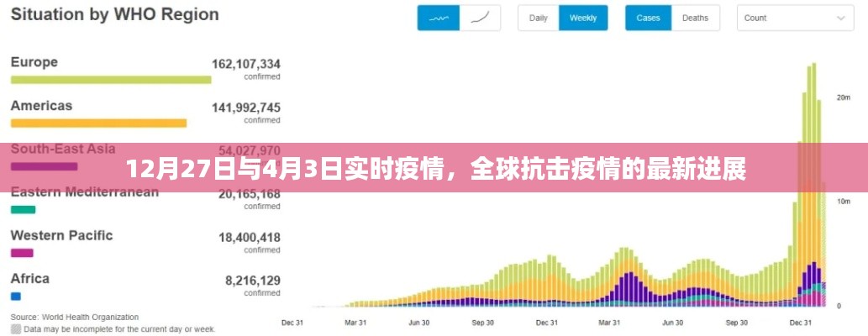Click Africa's 8,216,129 confirmed count
The height and width of the screenshot is (336, 868).
pos(252,281)
